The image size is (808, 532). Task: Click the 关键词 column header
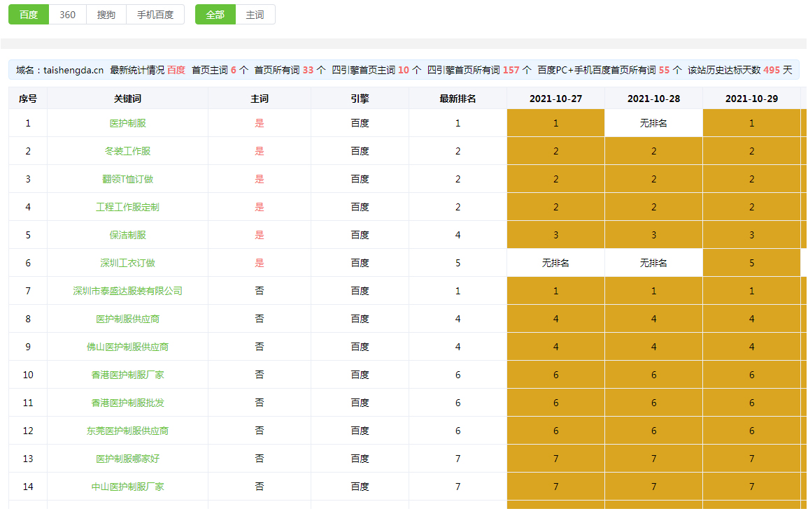pos(127,99)
